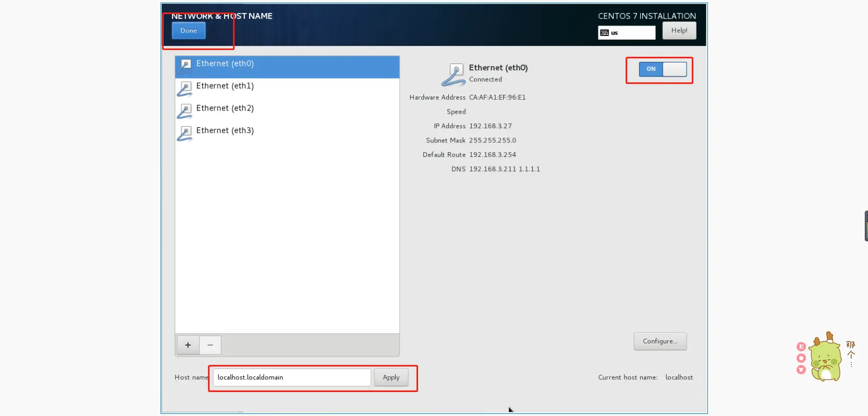
Task: Click the eth0 network cable icon in list
Action: point(185,67)
